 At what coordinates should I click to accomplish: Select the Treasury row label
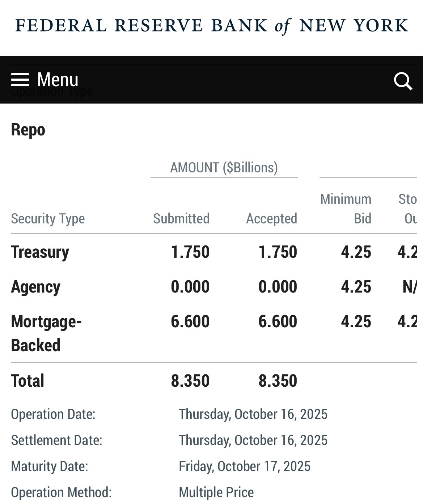[40, 252]
